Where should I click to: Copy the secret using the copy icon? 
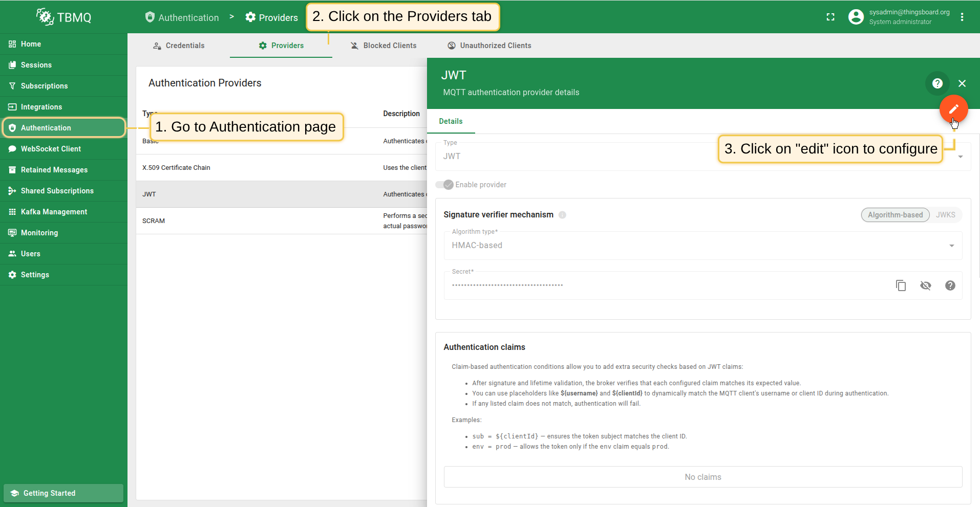(x=901, y=285)
